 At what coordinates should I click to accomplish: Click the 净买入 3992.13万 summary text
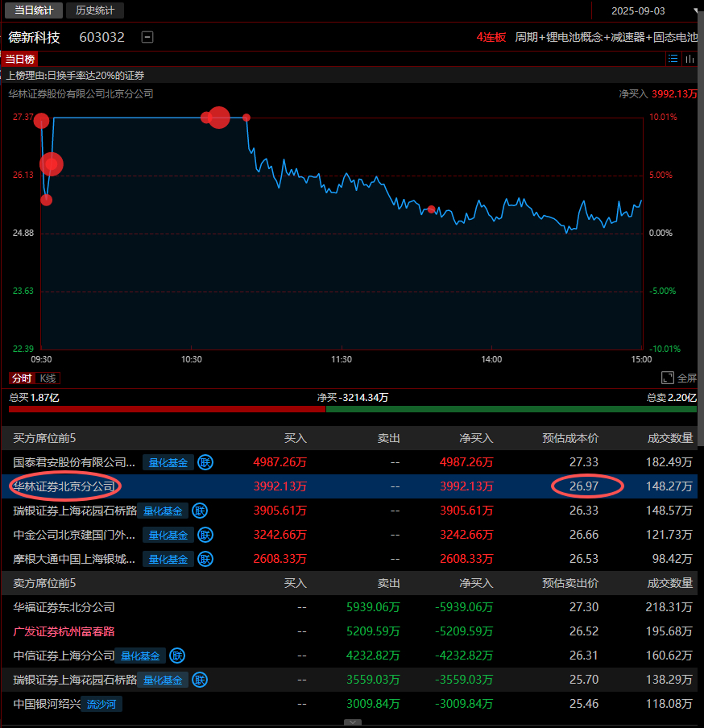(658, 93)
